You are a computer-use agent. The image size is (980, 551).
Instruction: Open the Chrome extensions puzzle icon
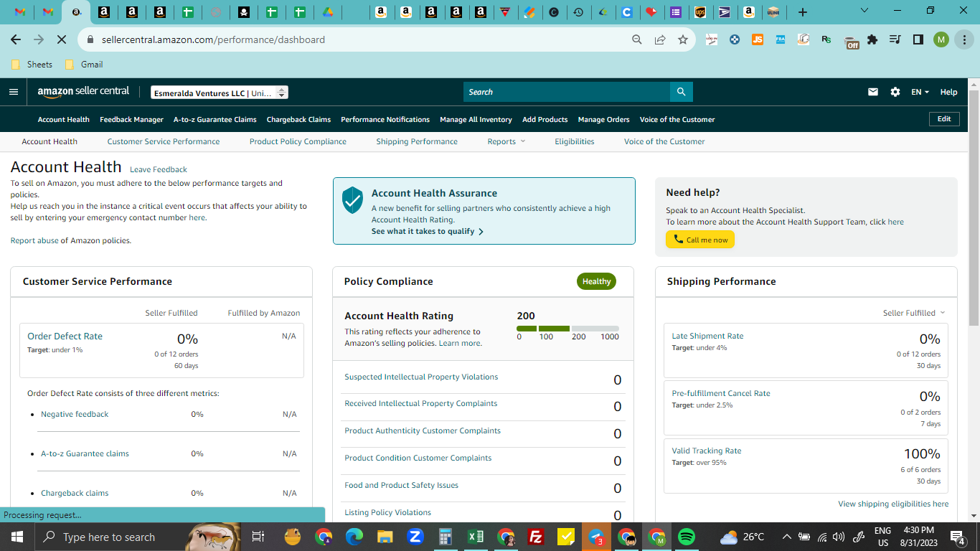coord(872,39)
